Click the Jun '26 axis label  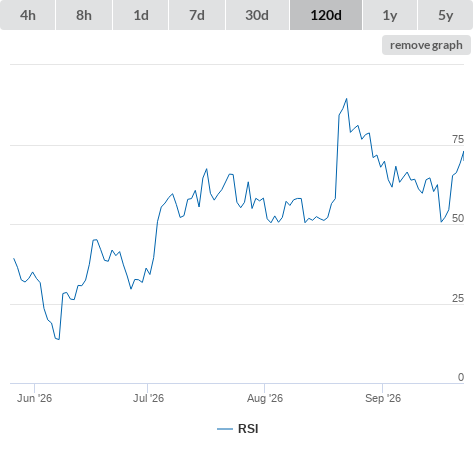(34, 398)
